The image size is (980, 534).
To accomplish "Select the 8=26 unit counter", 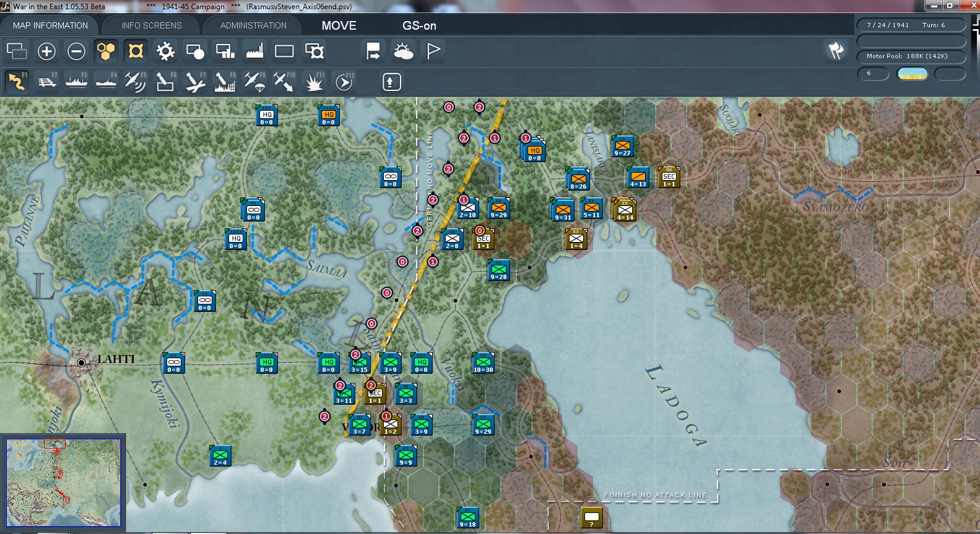I will pos(579,179).
